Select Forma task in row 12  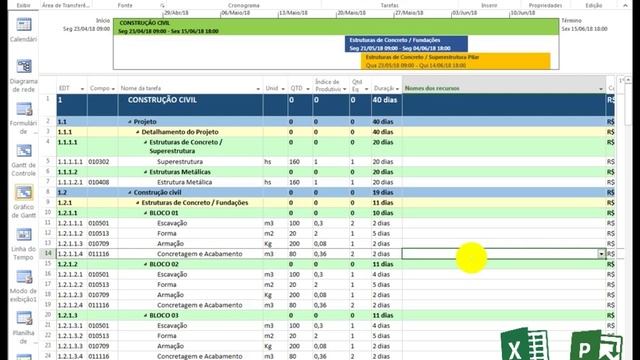(x=167, y=233)
